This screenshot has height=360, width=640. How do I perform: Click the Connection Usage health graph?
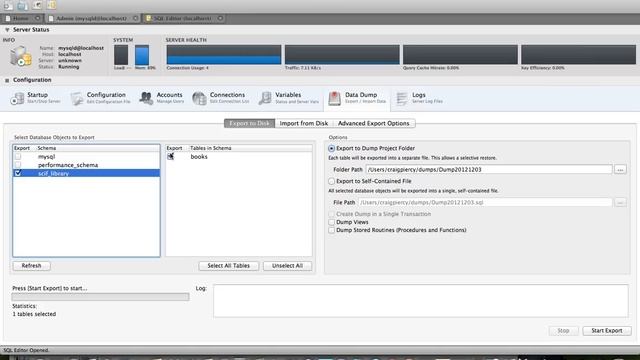224,55
